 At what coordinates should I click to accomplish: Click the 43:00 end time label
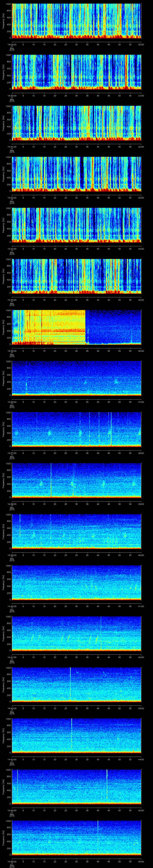coord(141,708)
